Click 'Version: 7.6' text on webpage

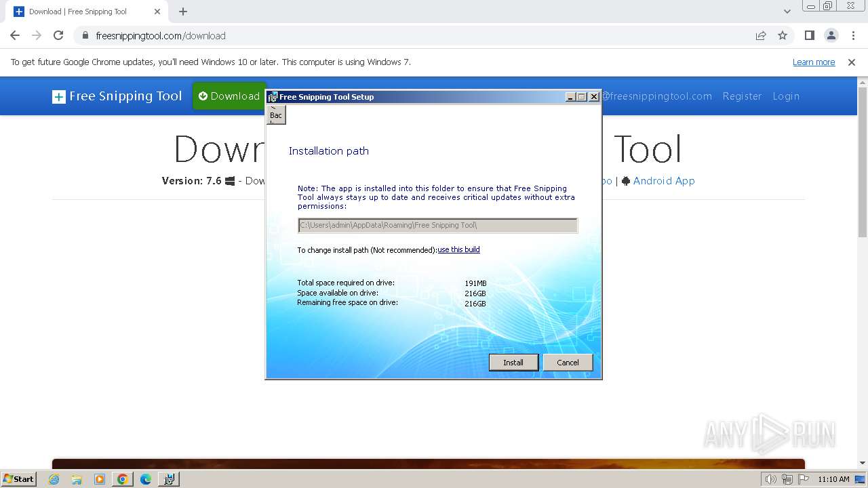click(x=192, y=181)
